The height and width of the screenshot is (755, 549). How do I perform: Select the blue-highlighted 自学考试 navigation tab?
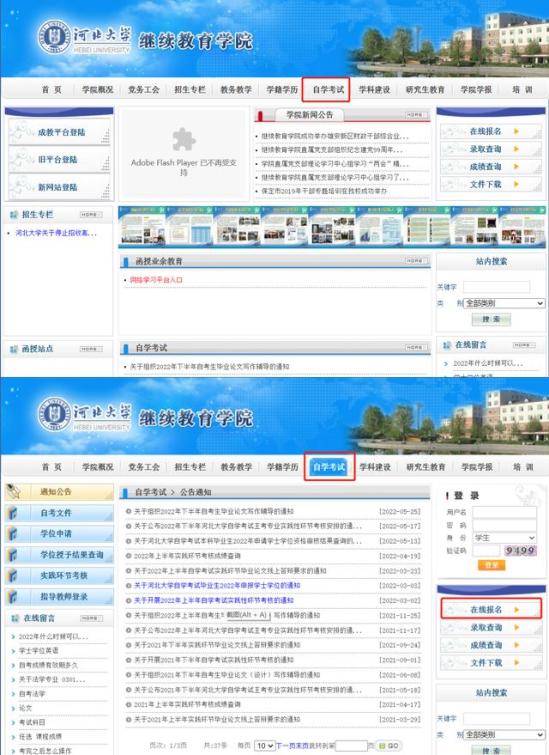329,467
